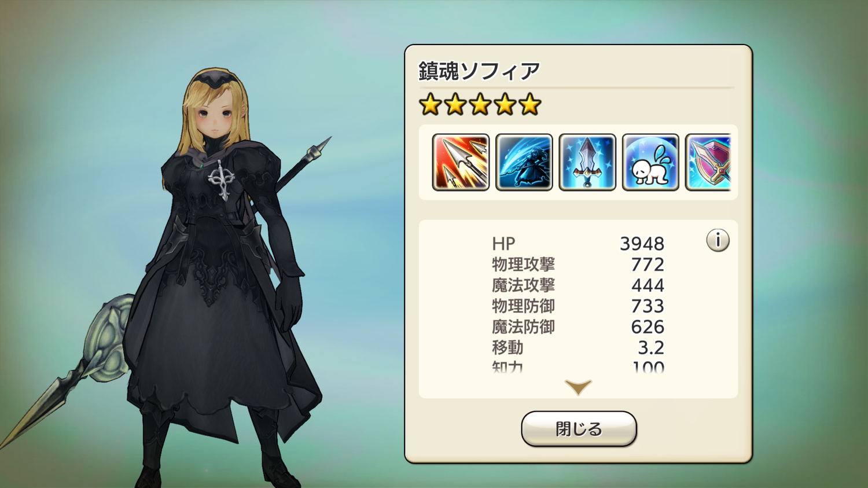Tap the first gold rarity star
Viewport: 868px width, 488px height.
[431, 105]
